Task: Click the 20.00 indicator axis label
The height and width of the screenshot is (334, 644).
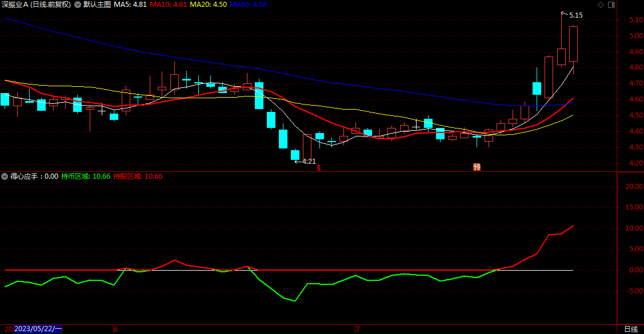Action: coord(634,187)
